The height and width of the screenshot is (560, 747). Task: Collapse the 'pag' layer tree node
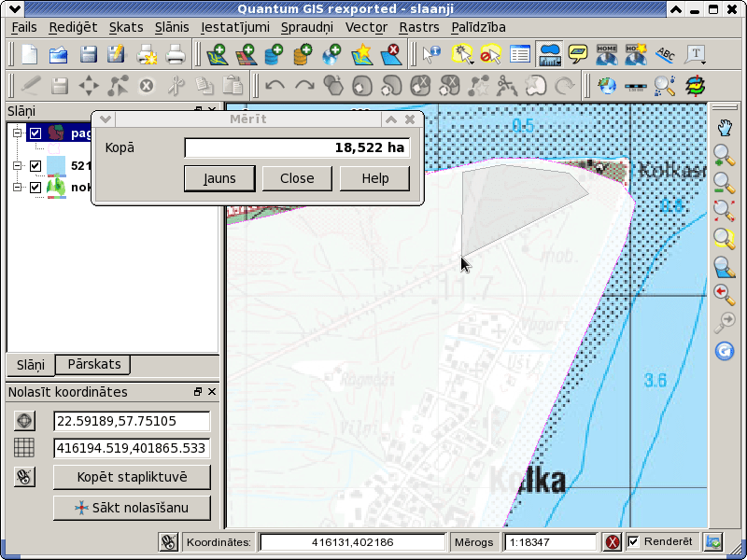[x=18, y=133]
